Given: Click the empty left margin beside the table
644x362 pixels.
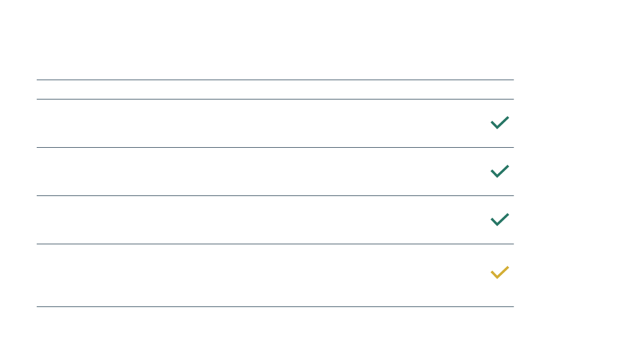Looking at the screenshot, I should click(18, 193).
